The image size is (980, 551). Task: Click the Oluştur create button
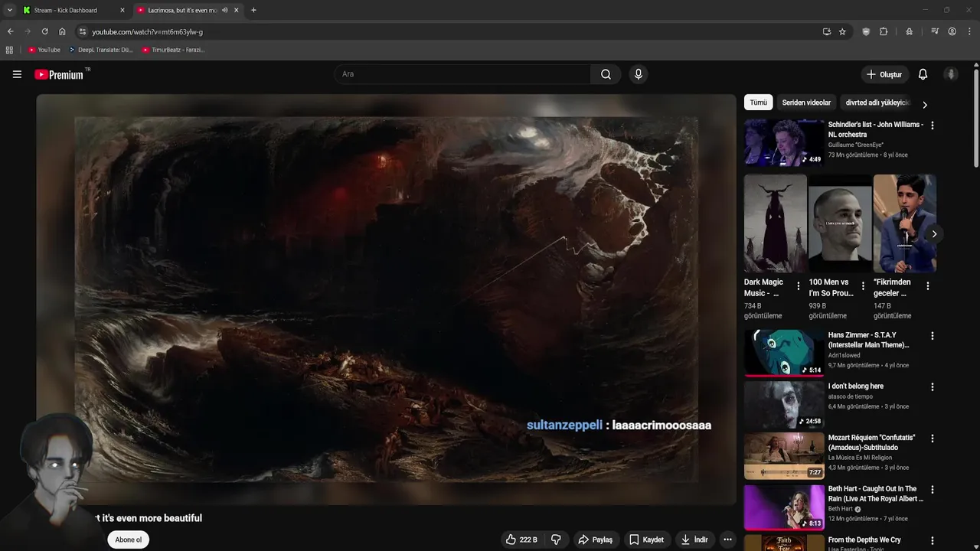point(884,74)
